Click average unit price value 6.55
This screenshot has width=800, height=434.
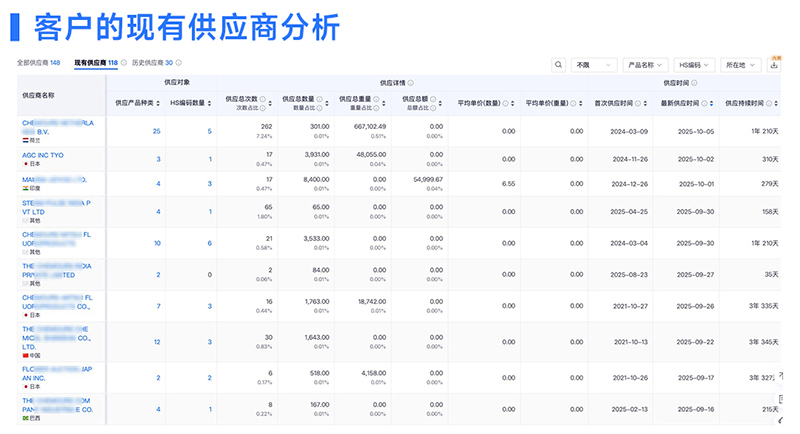tap(508, 184)
